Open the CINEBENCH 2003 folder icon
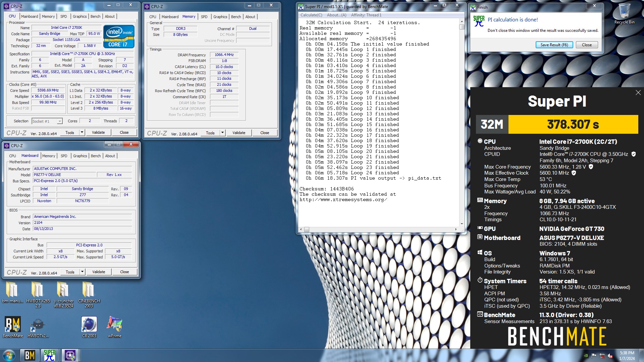The image size is (644, 362). click(x=89, y=295)
